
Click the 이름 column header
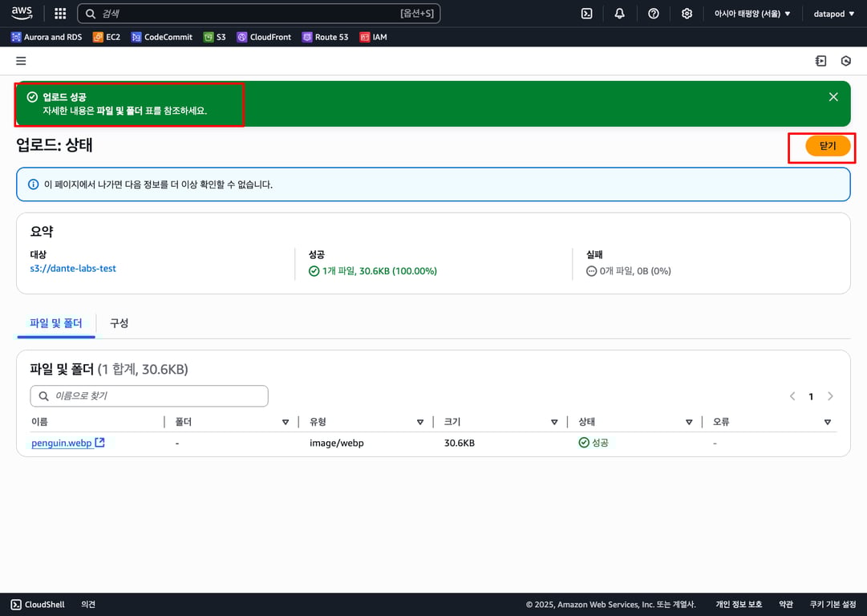40,422
